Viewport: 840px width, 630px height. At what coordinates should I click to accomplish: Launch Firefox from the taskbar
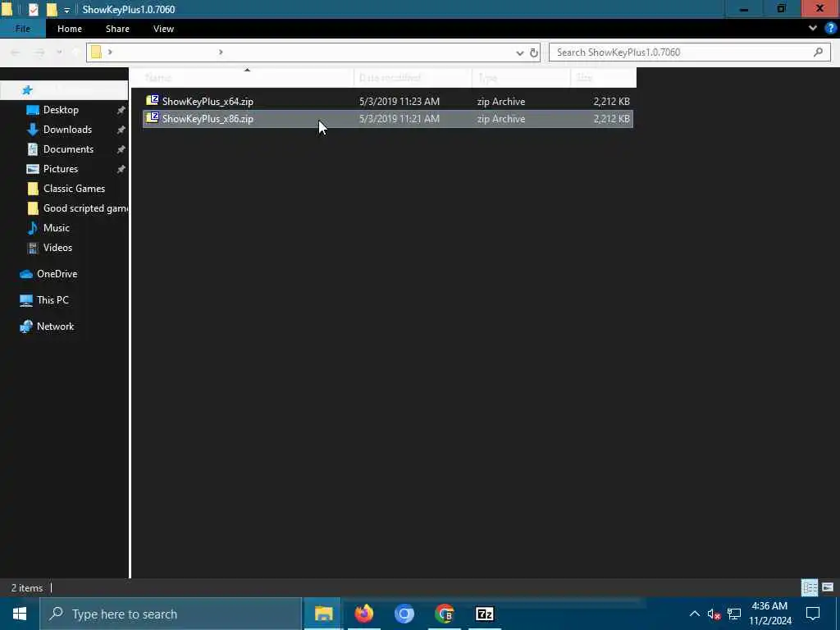[x=364, y=614]
